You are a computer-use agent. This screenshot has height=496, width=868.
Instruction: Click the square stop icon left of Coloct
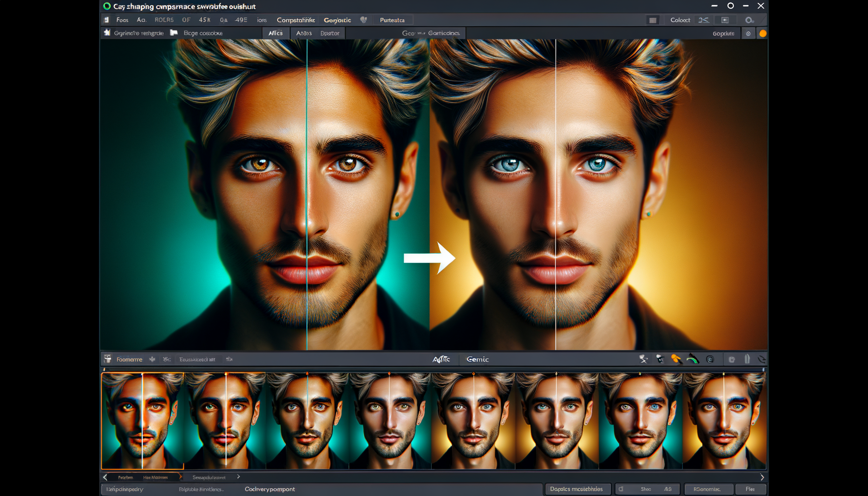(x=653, y=20)
